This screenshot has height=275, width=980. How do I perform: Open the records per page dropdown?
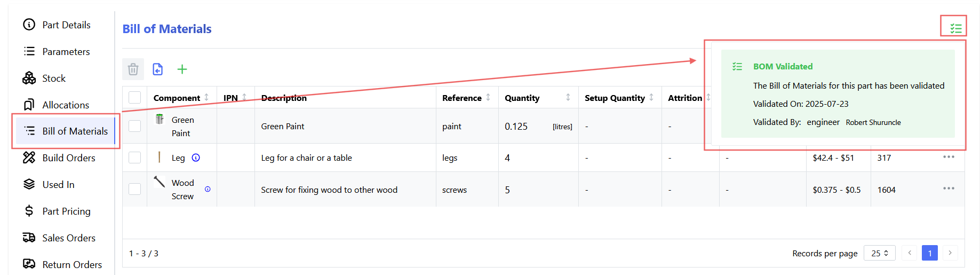[879, 253]
